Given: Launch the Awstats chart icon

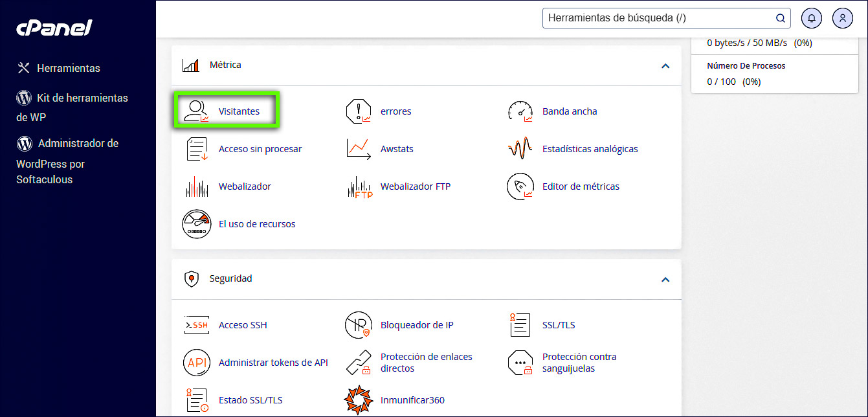Looking at the screenshot, I should [x=359, y=149].
